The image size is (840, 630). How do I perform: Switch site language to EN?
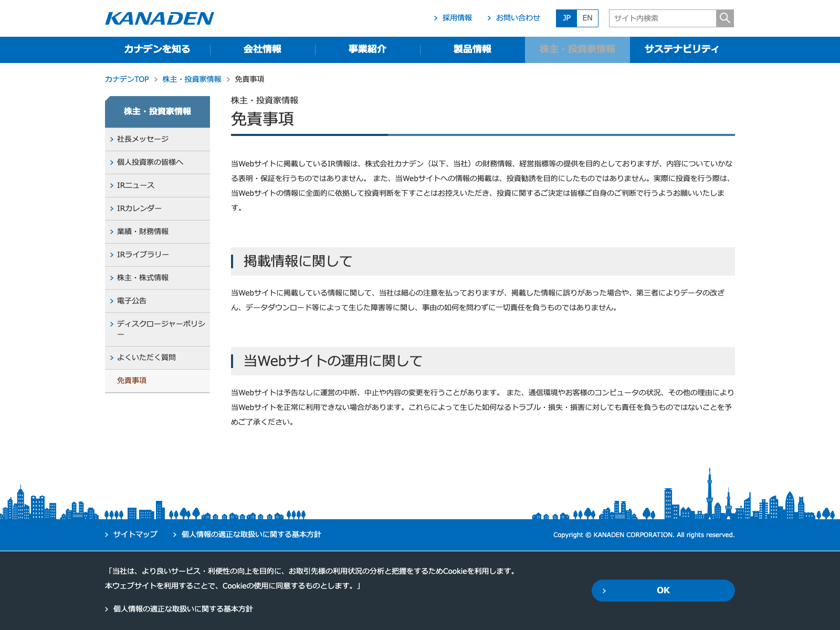[587, 18]
